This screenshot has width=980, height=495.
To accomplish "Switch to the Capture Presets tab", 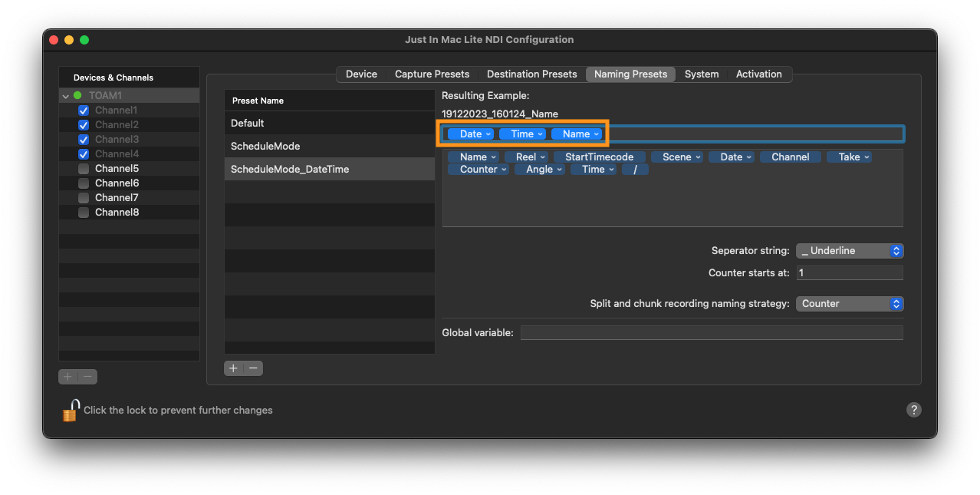I will coord(432,74).
